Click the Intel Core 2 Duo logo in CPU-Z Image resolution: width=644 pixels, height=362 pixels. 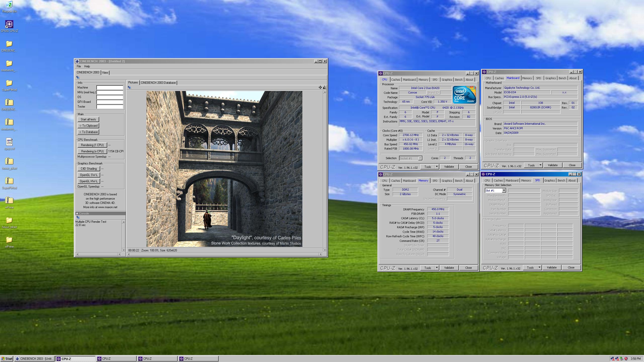click(464, 95)
